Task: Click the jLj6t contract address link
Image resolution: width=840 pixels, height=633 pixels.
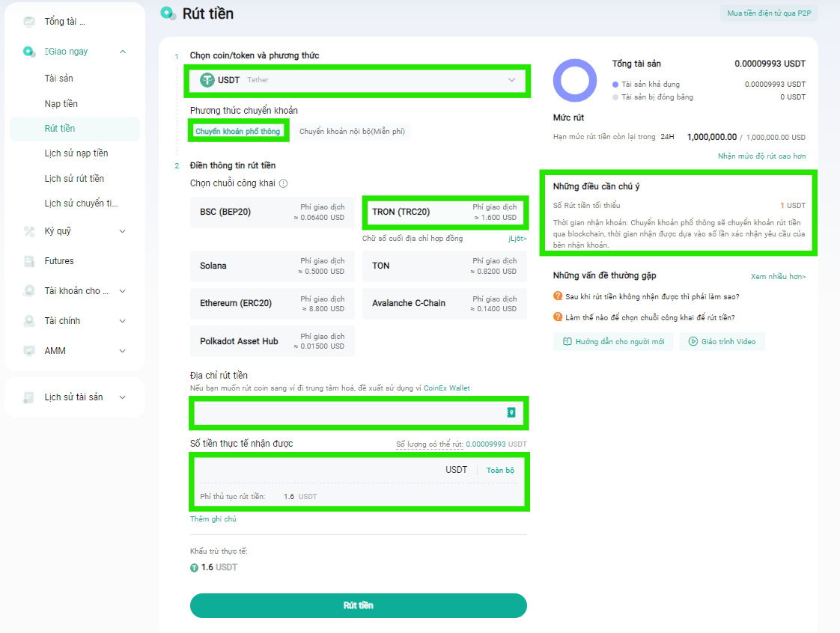Action: click(517, 239)
